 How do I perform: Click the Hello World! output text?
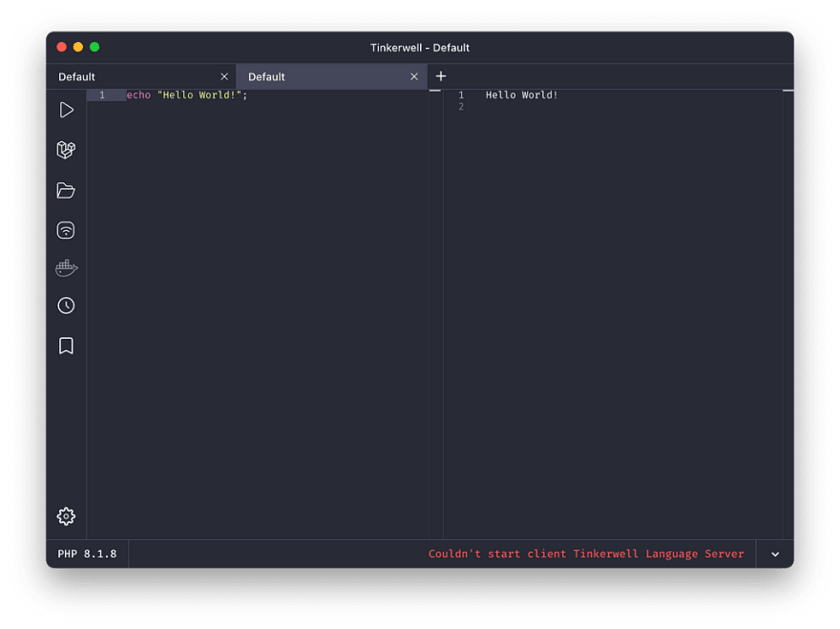point(522,94)
